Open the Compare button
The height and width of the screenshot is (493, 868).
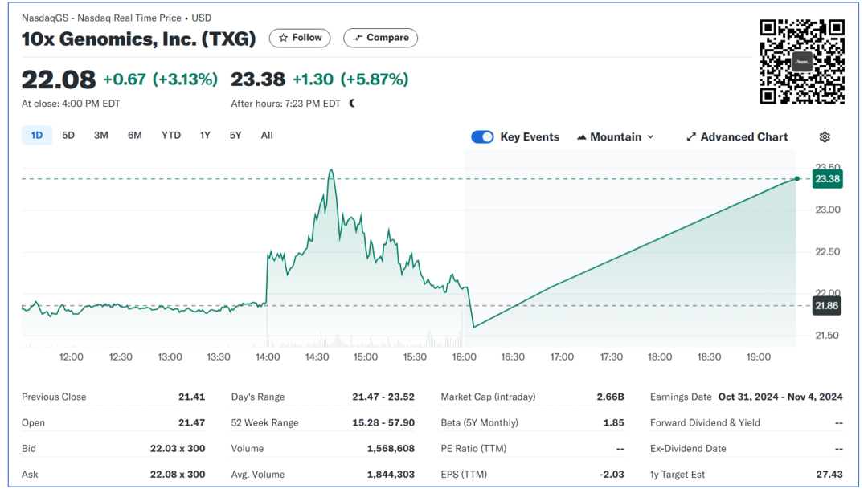click(380, 38)
